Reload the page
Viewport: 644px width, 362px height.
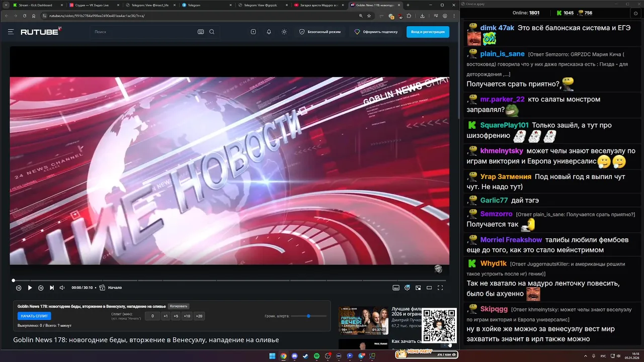(x=24, y=16)
